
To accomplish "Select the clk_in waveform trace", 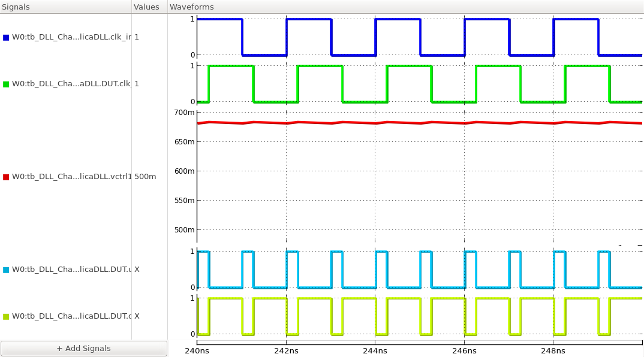I will [222, 19].
